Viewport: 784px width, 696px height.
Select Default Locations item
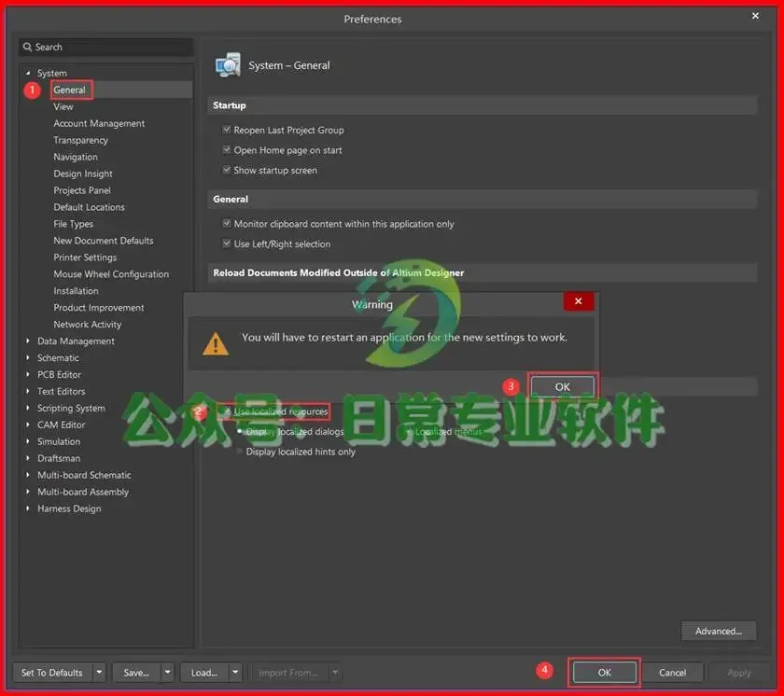pos(89,207)
